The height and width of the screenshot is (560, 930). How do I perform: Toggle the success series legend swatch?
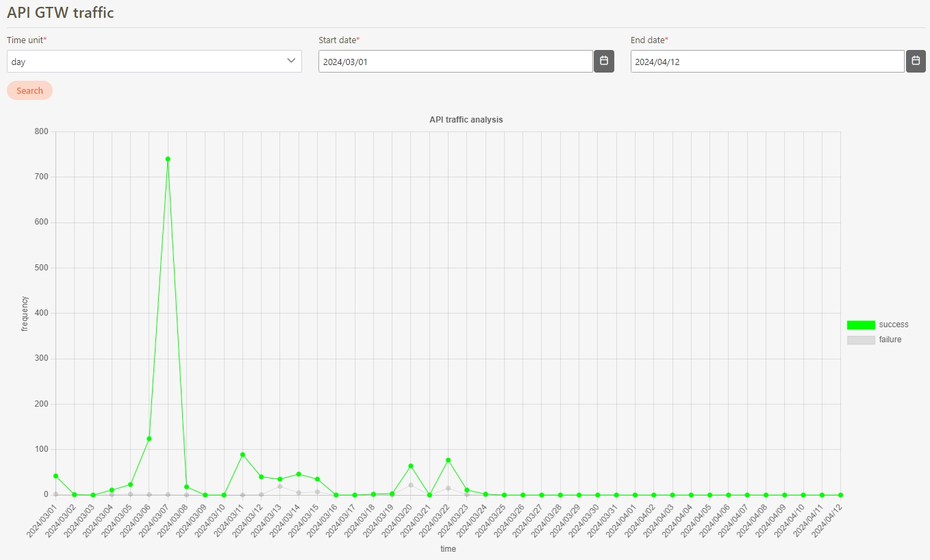pos(861,325)
